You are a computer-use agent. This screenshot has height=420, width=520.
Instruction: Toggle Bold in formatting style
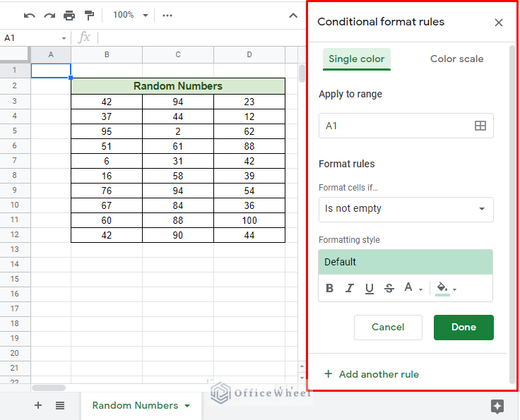(x=329, y=288)
